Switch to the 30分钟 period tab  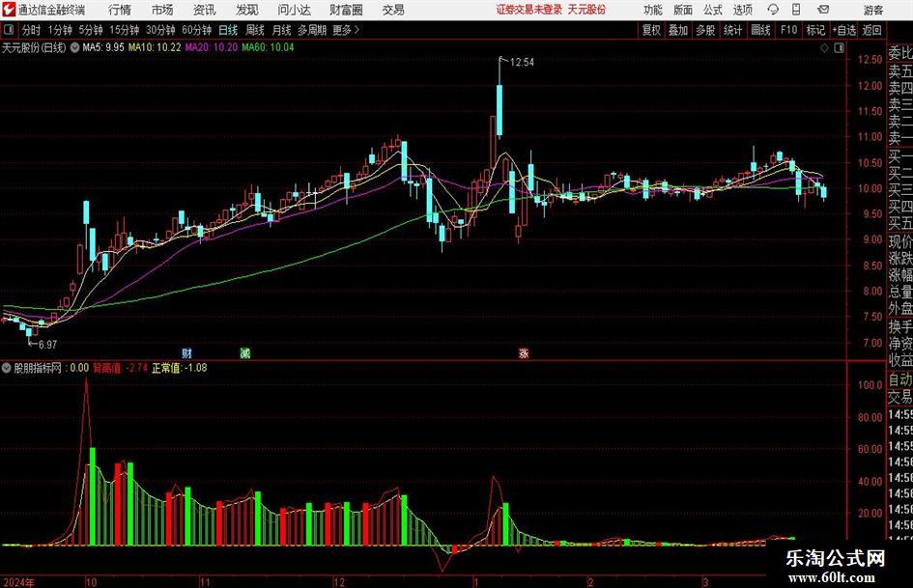coord(160,30)
